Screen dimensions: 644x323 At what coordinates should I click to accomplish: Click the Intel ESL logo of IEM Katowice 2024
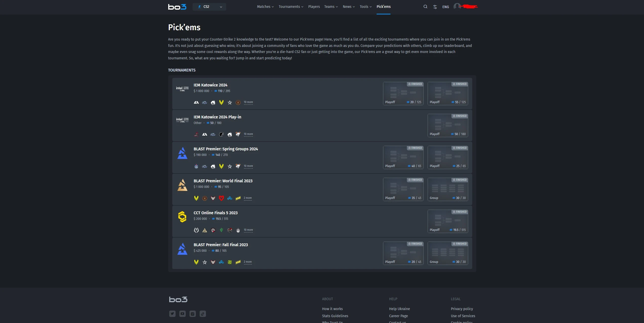(x=182, y=89)
